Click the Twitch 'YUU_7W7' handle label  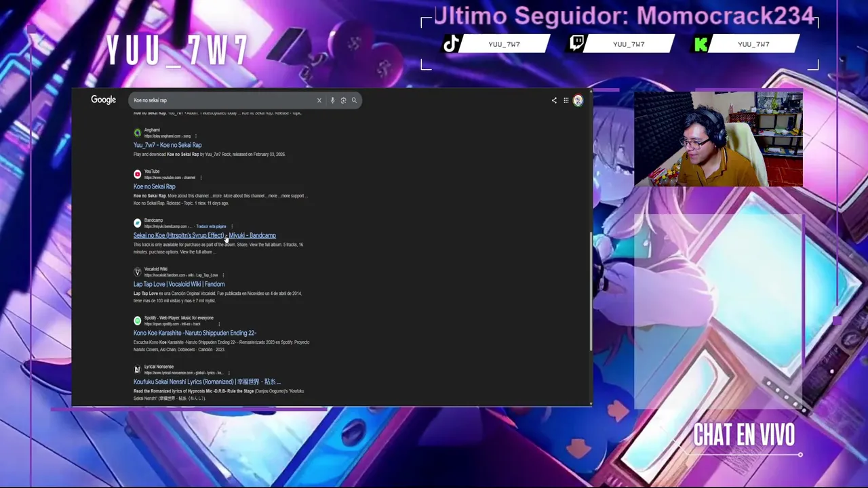629,44
